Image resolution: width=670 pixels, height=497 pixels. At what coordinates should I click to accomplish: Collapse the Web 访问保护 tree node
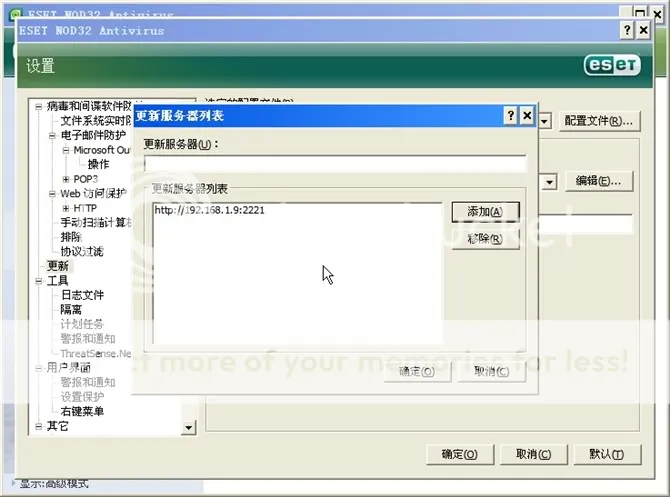click(52, 194)
